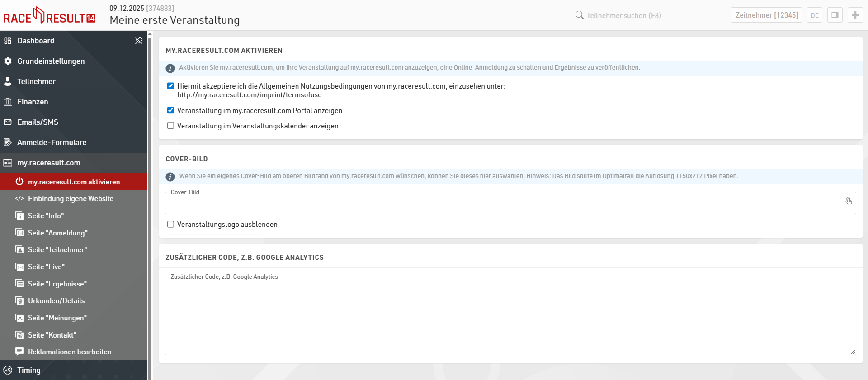Uncheck the Allgemeine Nutzungsbedingungen acceptance checkbox
This screenshot has width=868, height=380.
[170, 86]
